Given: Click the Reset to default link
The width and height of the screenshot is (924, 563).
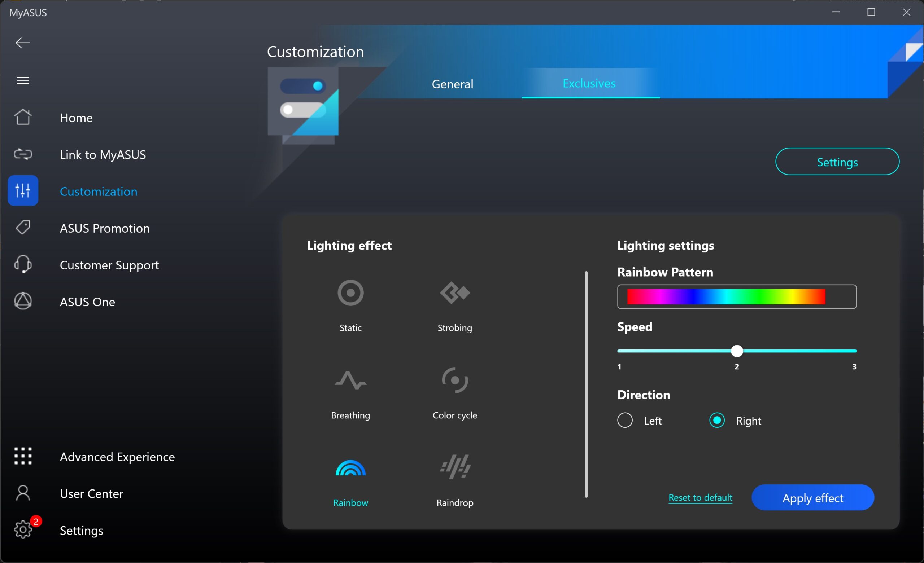Looking at the screenshot, I should [x=700, y=497].
